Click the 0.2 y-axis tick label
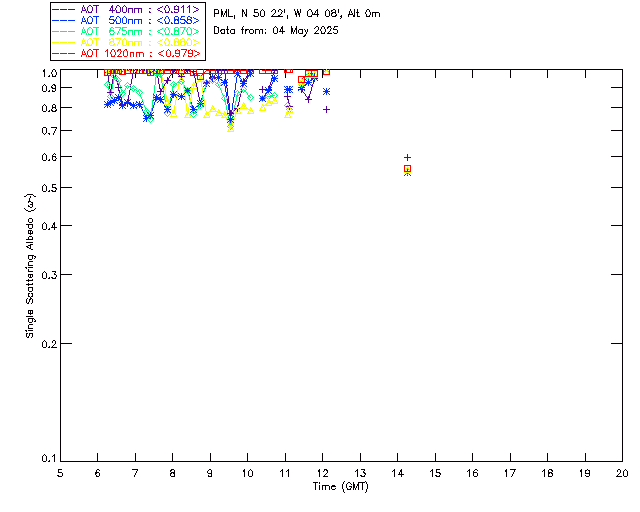The width and height of the screenshot is (640, 512). [49, 344]
